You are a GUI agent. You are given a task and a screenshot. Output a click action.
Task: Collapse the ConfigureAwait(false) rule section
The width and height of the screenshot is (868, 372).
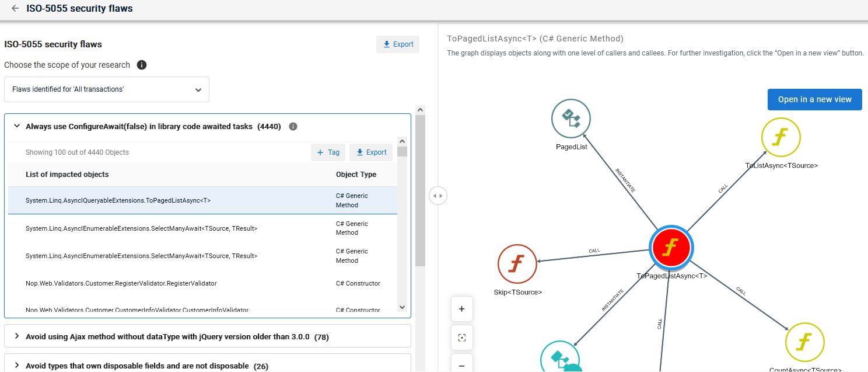(17, 126)
